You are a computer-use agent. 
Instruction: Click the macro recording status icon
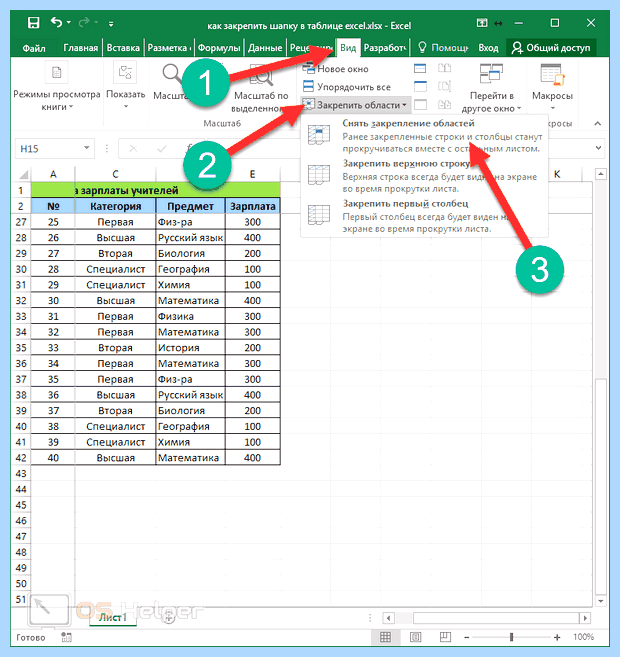tap(66, 637)
